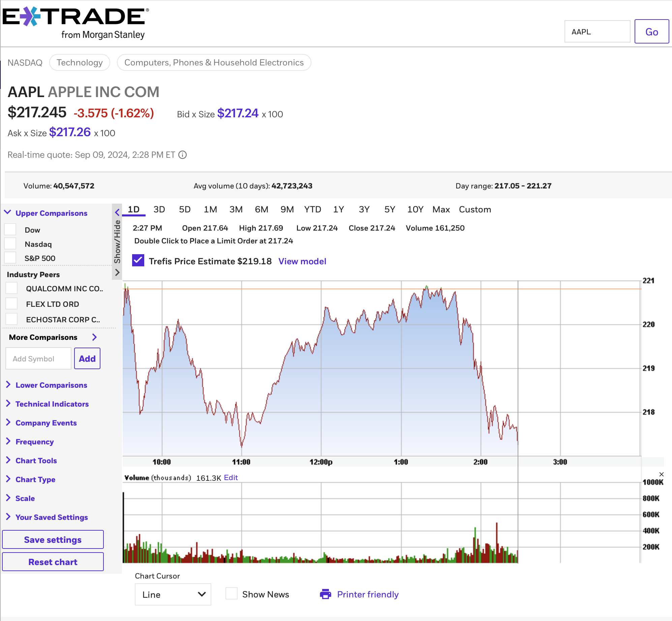This screenshot has height=621, width=672.
Task: Click Computers, Phones & Household Electronics tag
Action: click(214, 62)
